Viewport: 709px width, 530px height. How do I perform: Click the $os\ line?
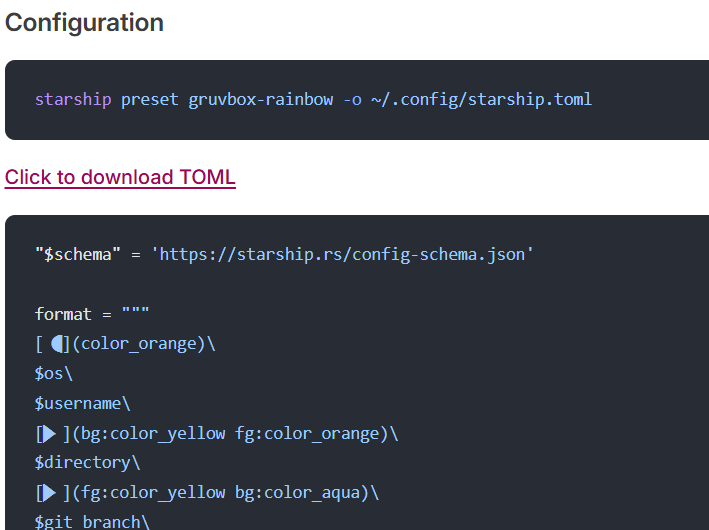point(53,374)
